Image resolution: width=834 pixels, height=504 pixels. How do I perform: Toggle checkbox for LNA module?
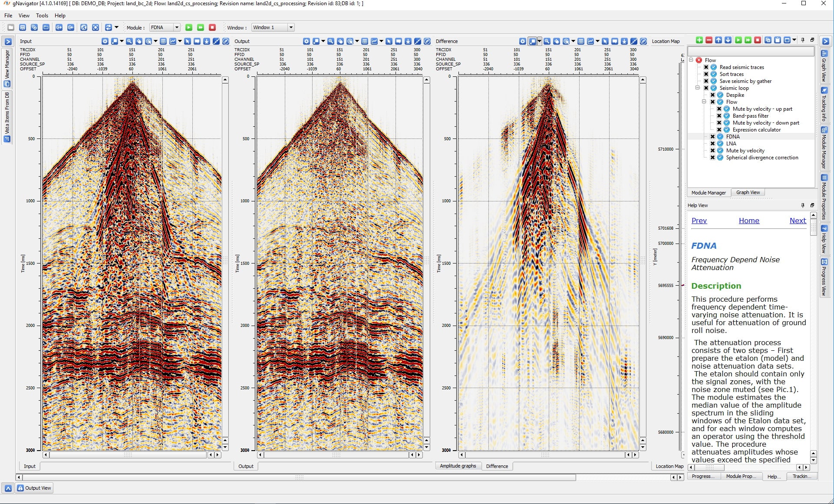[x=712, y=144]
